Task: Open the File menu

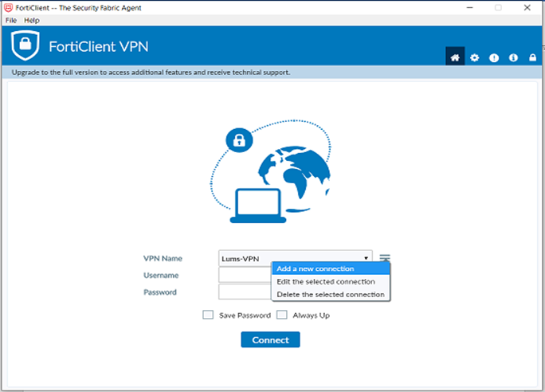Action: click(11, 20)
